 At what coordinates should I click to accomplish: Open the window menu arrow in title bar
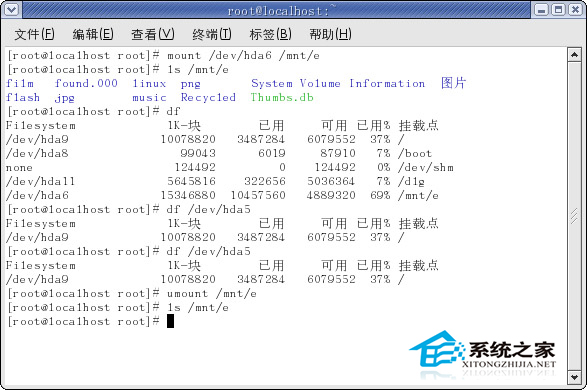pyautogui.click(x=11, y=9)
